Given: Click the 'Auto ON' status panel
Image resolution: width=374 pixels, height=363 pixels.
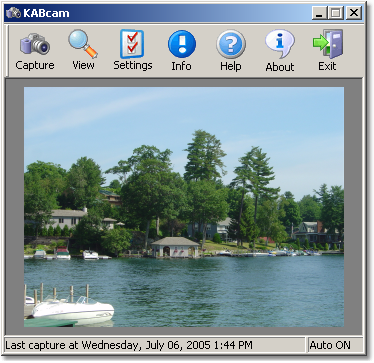Looking at the screenshot, I should click(x=334, y=345).
